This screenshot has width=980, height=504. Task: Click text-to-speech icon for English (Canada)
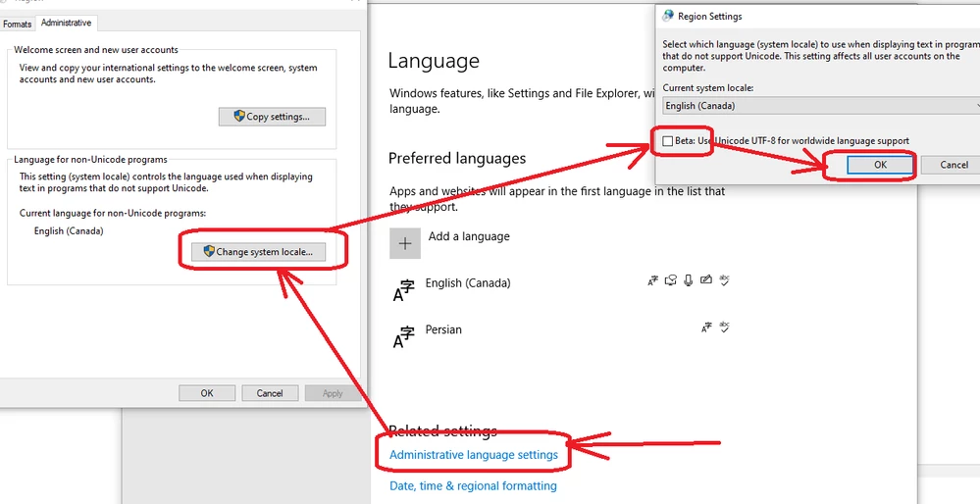[671, 280]
